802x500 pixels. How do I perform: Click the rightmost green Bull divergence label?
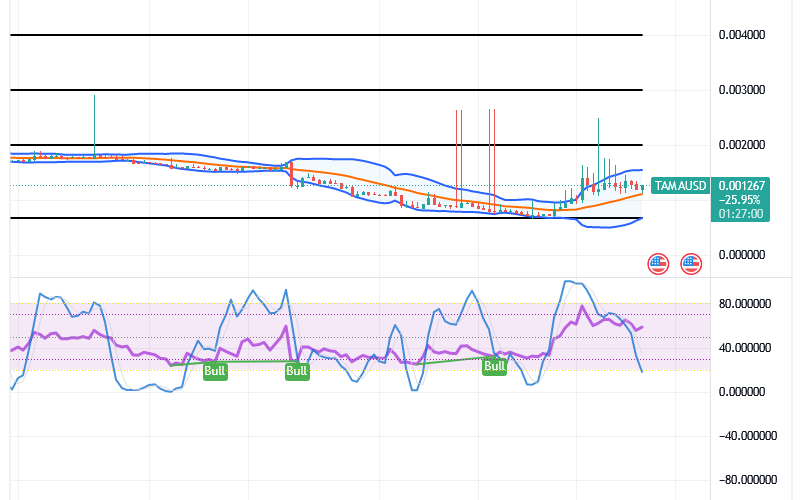pos(494,366)
